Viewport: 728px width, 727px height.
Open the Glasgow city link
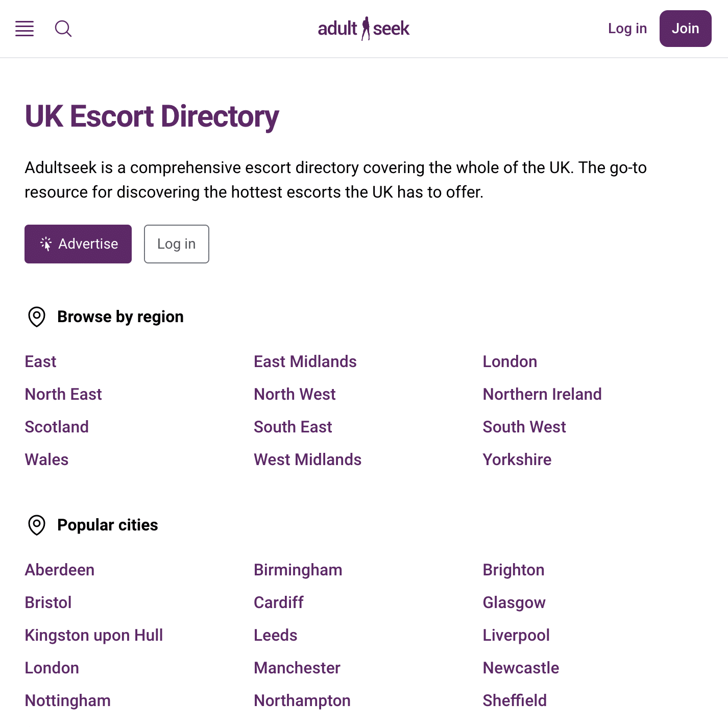(514, 602)
